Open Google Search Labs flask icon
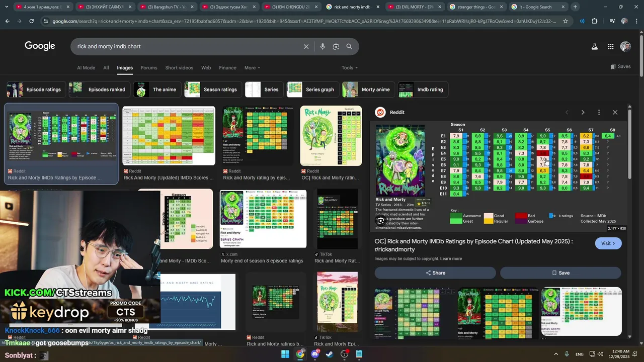This screenshot has height=362, width=644. pos(595,46)
